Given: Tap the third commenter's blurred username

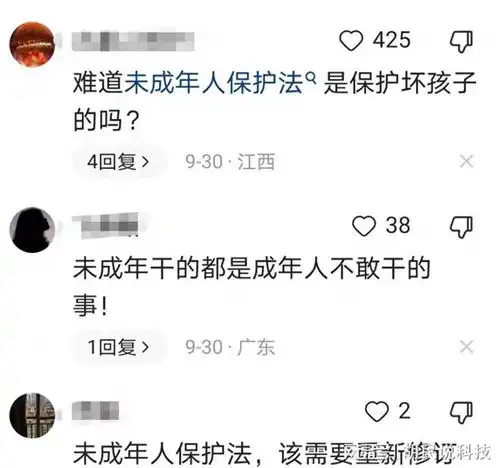Looking at the screenshot, I should (95, 411).
